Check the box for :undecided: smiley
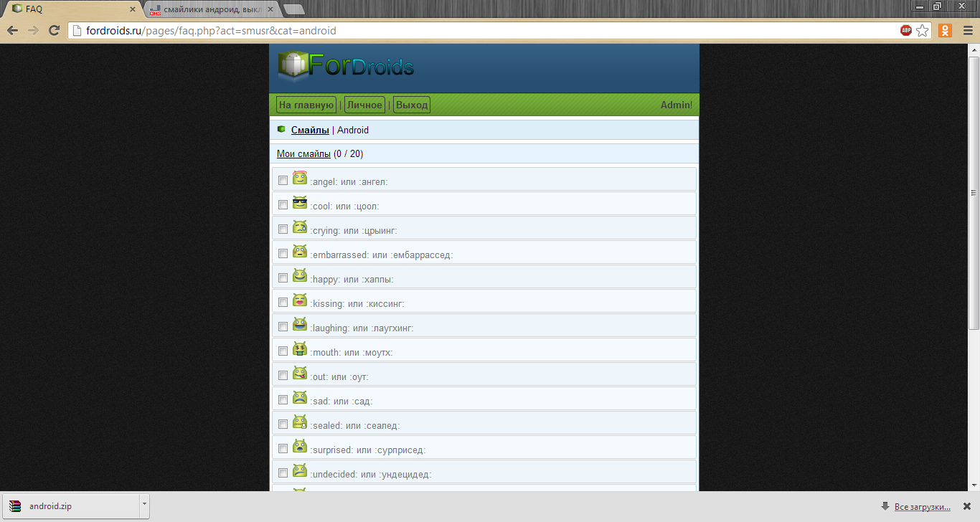980x522 pixels. [283, 473]
